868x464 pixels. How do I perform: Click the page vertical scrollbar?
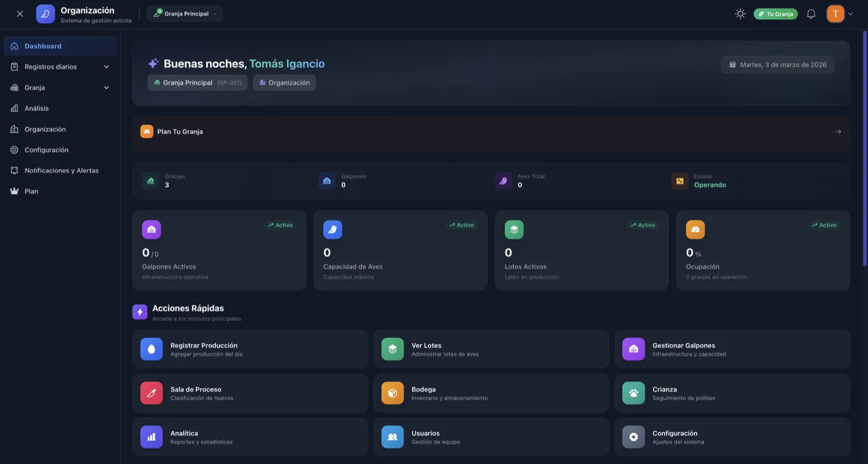[866, 148]
